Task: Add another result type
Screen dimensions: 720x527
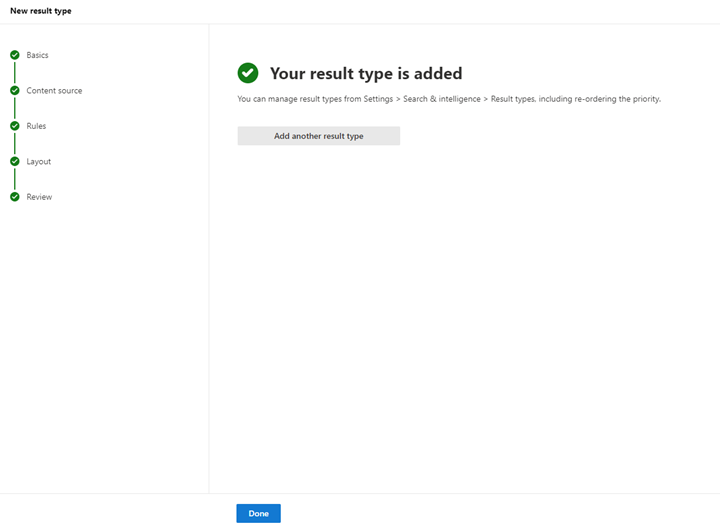Action: (x=319, y=136)
